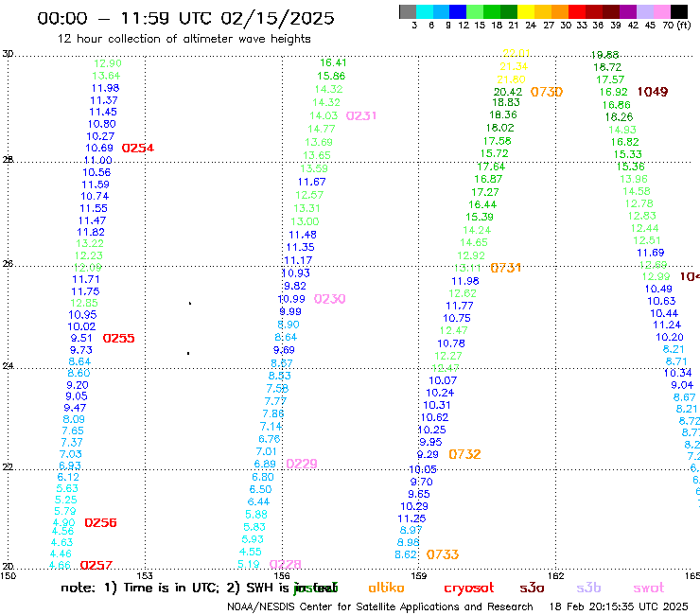Viewport: 700px width, 615px height.
Task: Click the pink swot time label 0229
Action: pyautogui.click(x=302, y=464)
